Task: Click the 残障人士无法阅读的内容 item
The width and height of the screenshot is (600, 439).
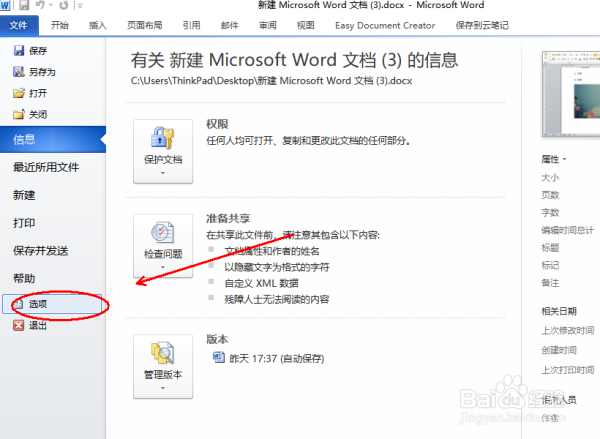Action: [277, 299]
